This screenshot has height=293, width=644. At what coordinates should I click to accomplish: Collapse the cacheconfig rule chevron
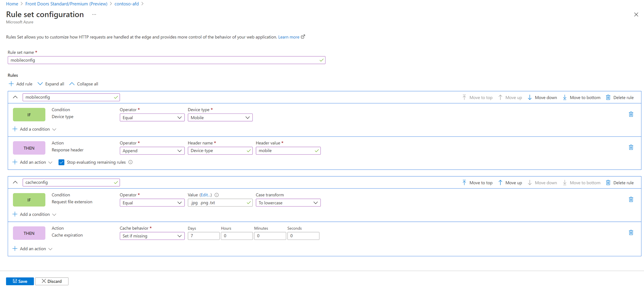pos(15,182)
